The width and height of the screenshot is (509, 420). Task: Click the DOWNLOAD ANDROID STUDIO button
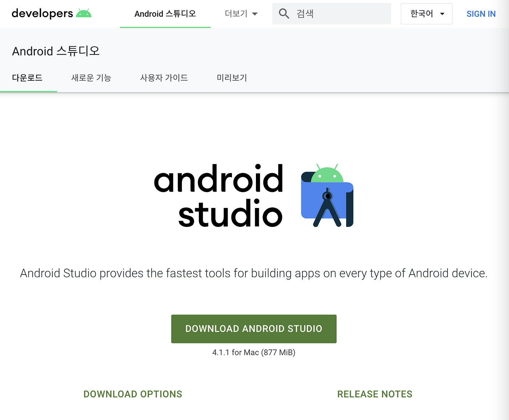pos(254,329)
